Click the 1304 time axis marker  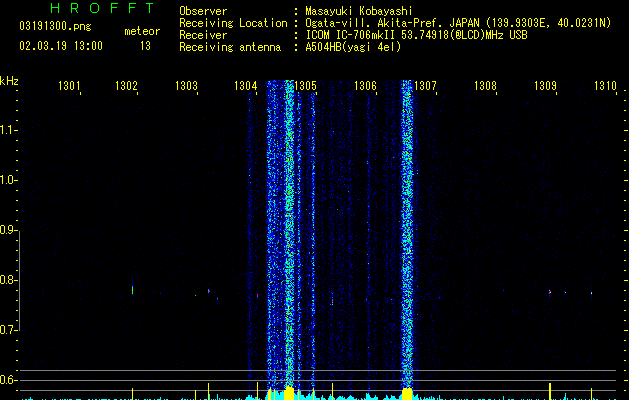pos(246,86)
